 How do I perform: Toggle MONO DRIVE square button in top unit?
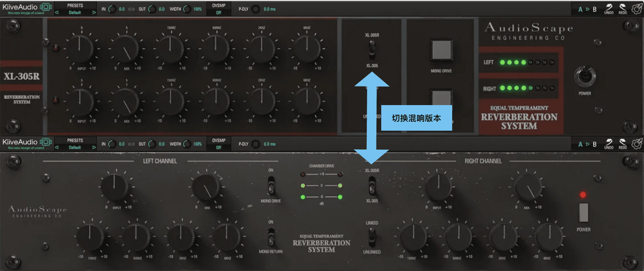[x=441, y=50]
